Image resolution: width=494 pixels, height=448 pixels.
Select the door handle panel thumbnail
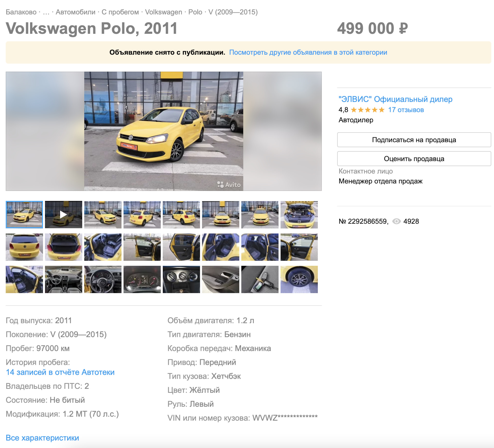tap(220, 279)
